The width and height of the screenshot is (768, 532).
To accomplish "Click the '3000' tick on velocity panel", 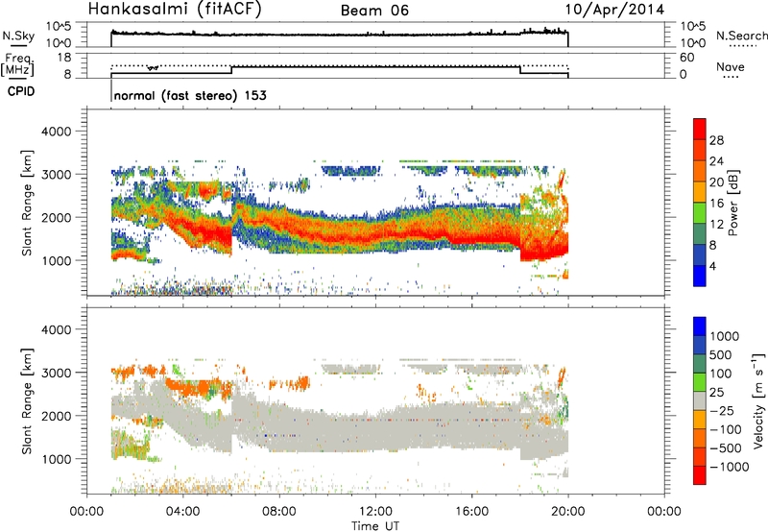I will tap(56, 373).
